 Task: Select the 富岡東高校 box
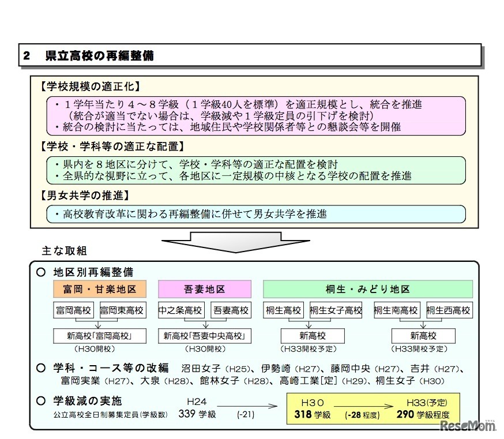pyautogui.click(x=121, y=310)
